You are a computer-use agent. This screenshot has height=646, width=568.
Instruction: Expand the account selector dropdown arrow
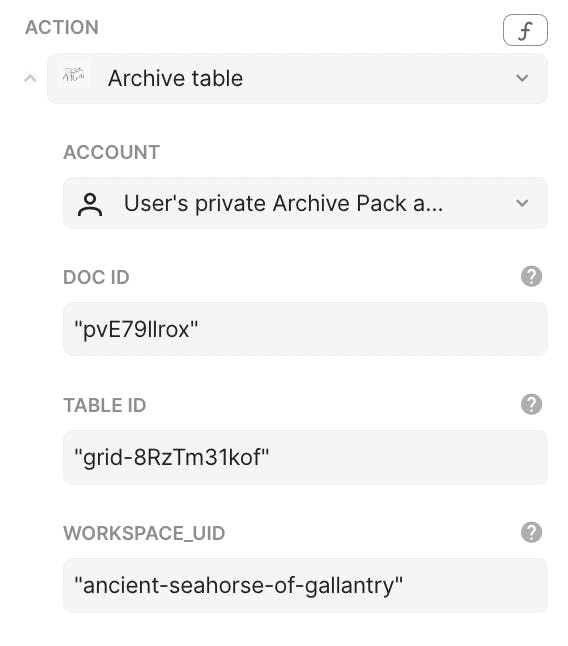pos(522,203)
